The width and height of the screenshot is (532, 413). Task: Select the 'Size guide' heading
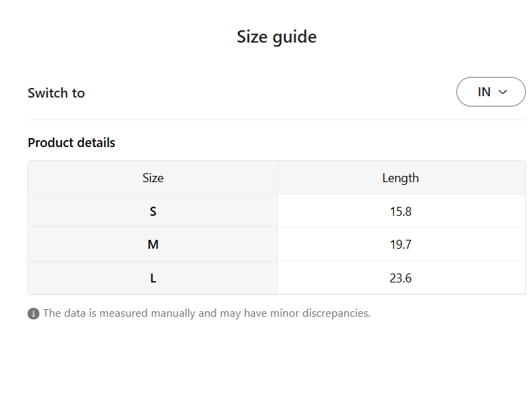coord(276,37)
